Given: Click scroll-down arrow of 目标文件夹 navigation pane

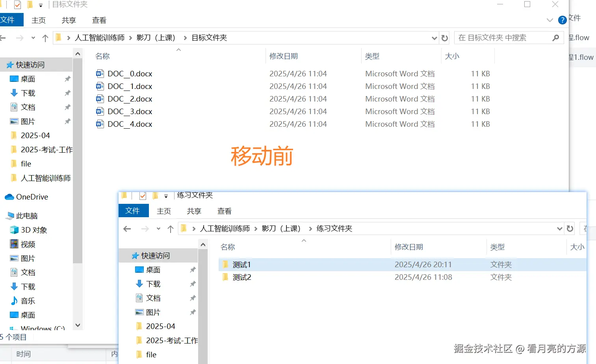Looking at the screenshot, I should pyautogui.click(x=78, y=325).
